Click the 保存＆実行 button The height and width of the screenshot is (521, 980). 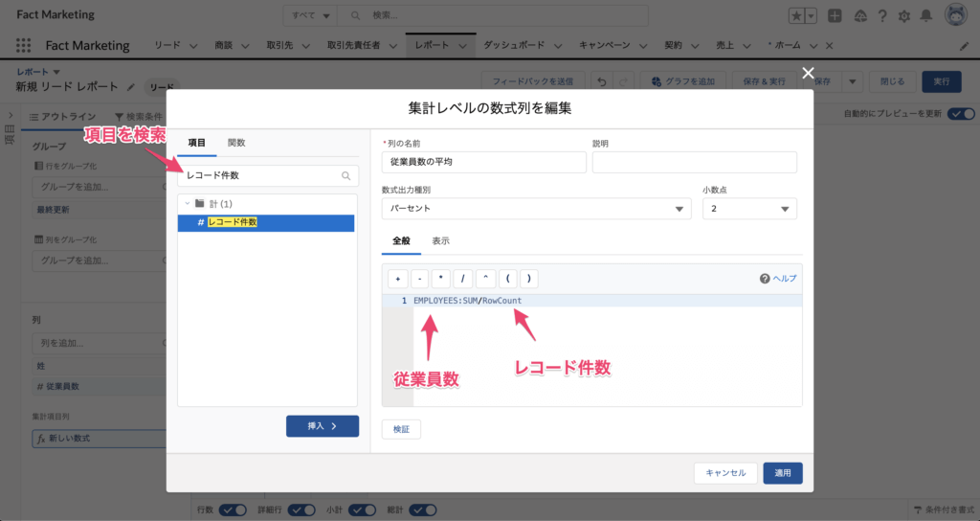point(765,82)
